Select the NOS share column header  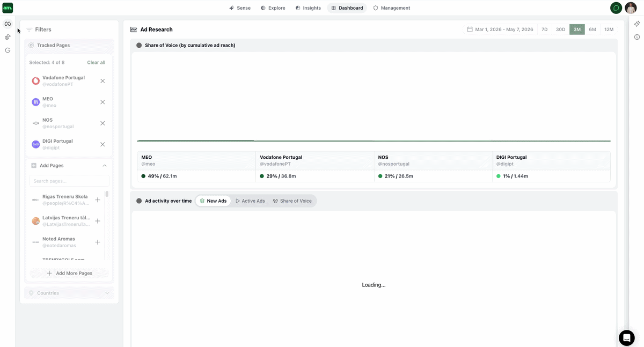pos(433,160)
